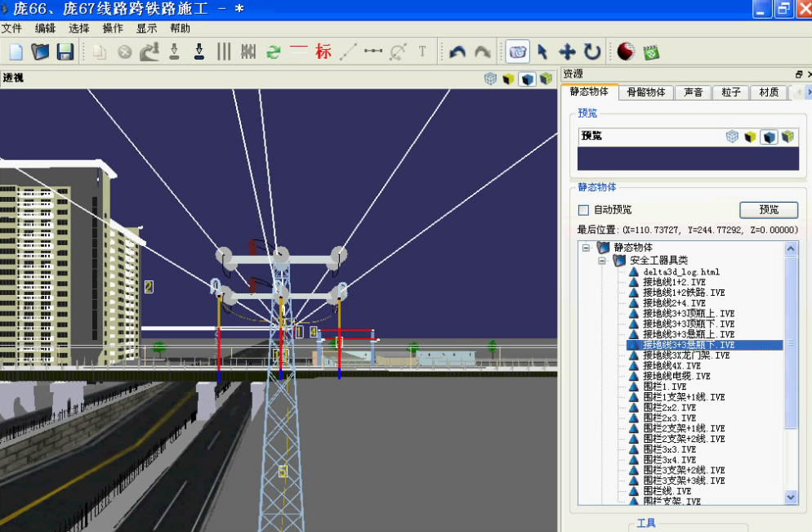Click the copy/duplicate toolbar icon
812x532 pixels.
[100, 51]
